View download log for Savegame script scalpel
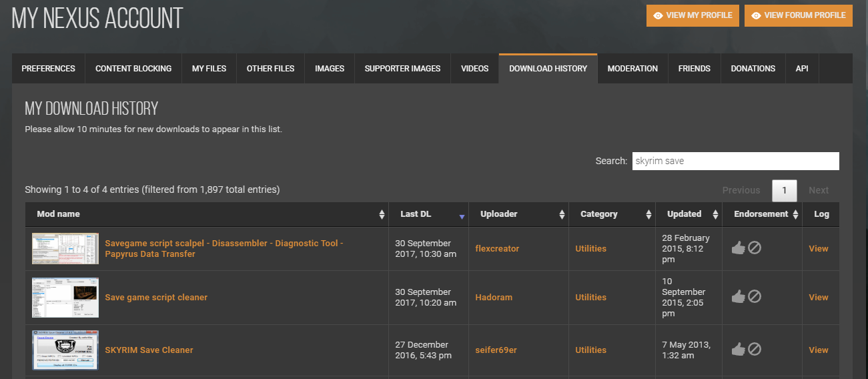The image size is (868, 379). click(819, 248)
